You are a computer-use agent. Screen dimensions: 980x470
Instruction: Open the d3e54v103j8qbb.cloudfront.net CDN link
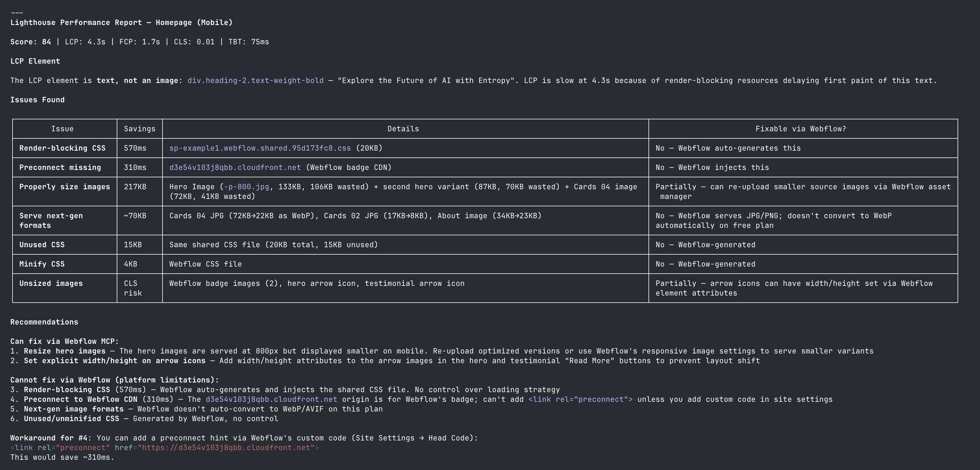[x=235, y=167]
